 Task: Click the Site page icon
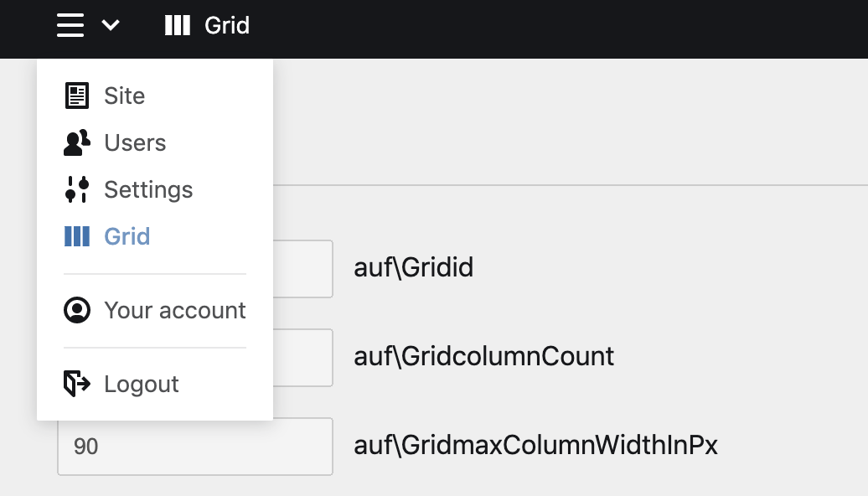77,96
